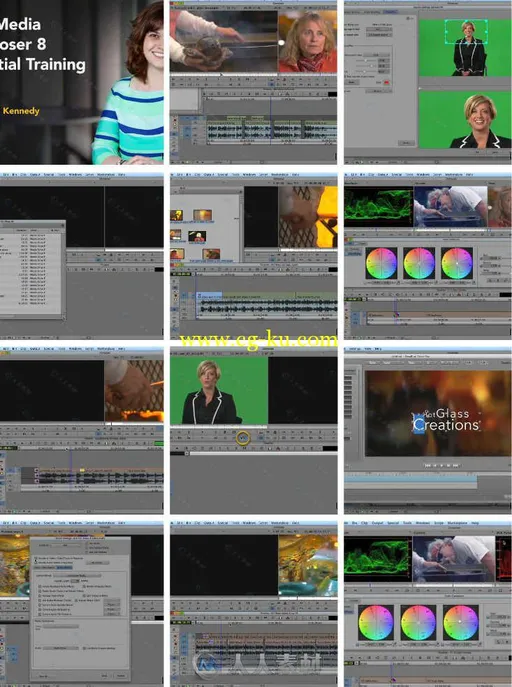
Task: Click the Kennedy author name
Action: (21, 111)
